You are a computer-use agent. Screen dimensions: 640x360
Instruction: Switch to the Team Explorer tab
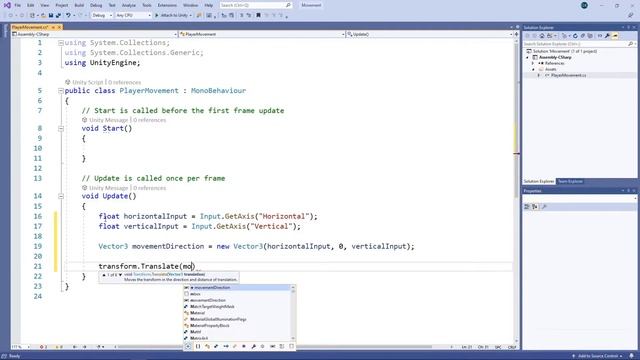[x=570, y=181]
